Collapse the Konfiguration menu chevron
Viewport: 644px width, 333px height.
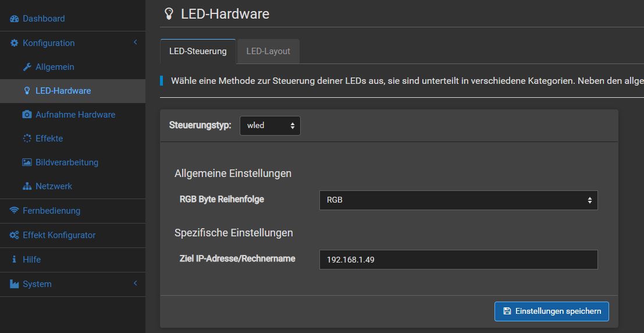coord(136,42)
